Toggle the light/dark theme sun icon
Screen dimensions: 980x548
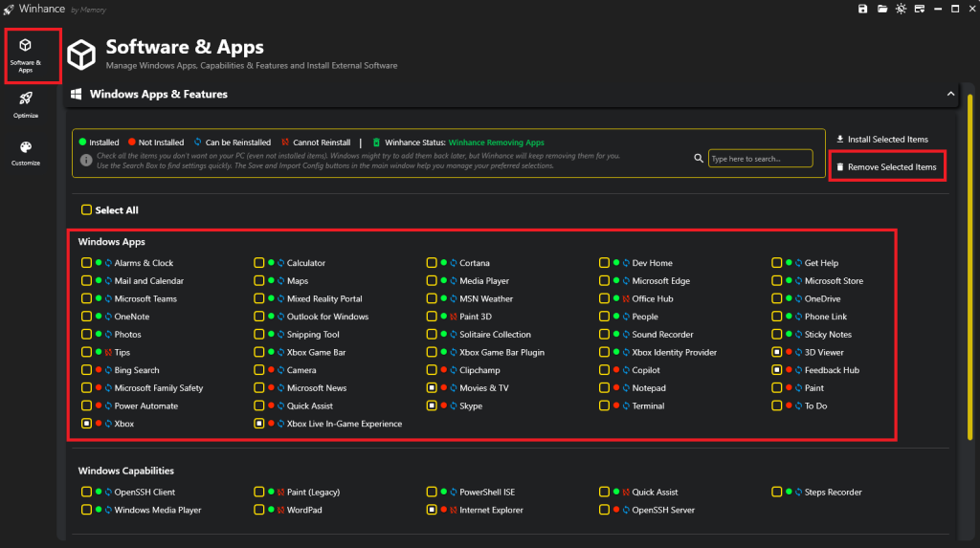click(x=901, y=9)
